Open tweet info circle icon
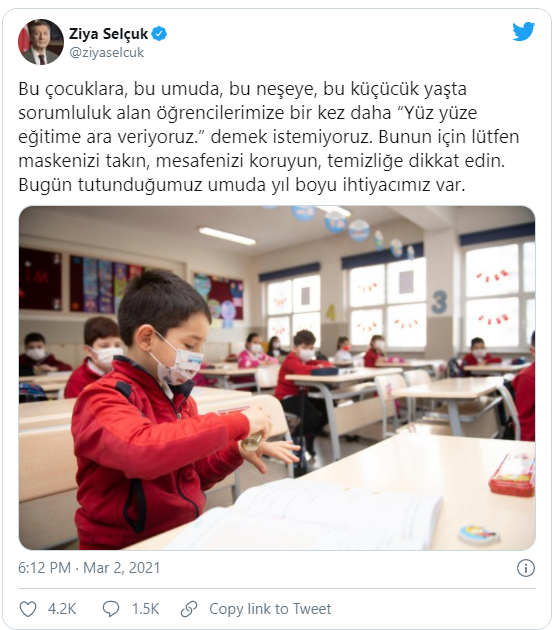The height and width of the screenshot is (630, 557). coord(526,568)
